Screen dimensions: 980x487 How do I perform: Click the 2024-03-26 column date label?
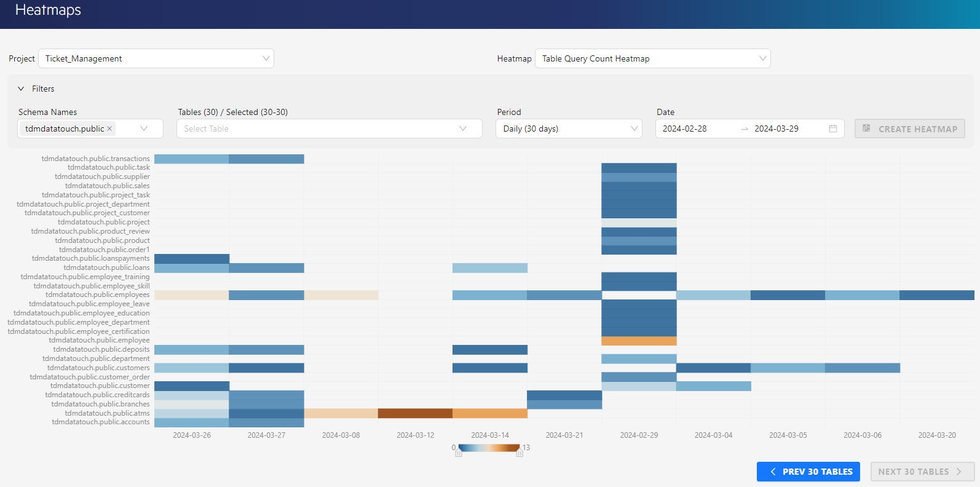191,435
